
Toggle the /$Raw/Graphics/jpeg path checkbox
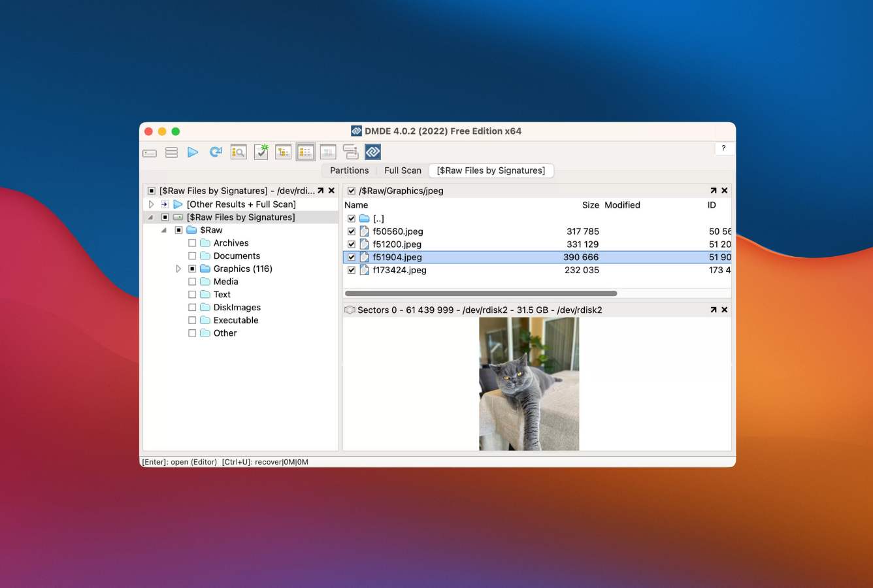click(352, 191)
